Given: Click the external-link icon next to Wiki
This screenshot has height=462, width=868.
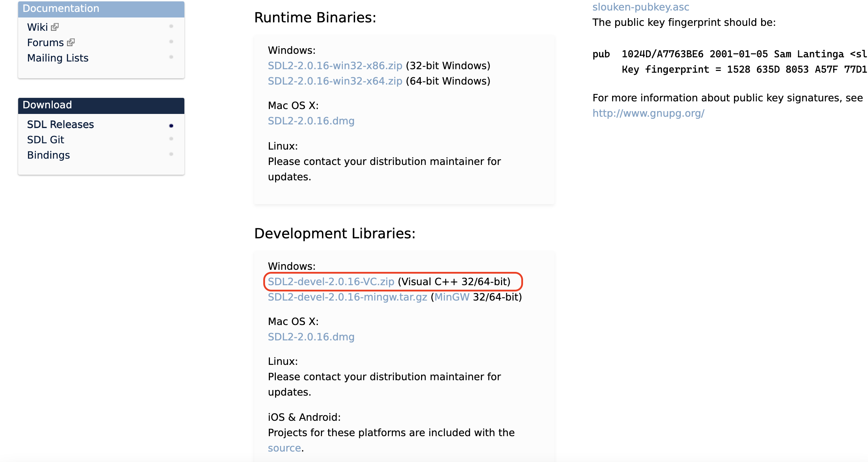Looking at the screenshot, I should tap(55, 27).
